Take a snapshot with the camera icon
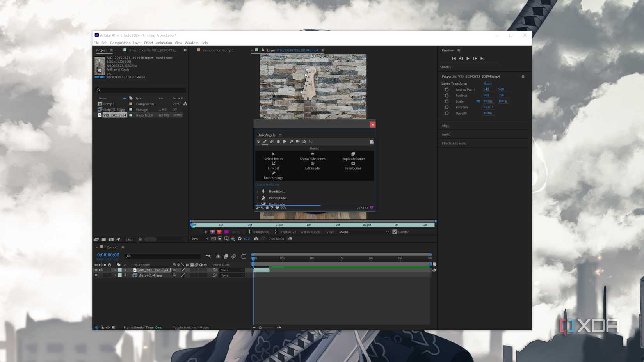The width and height of the screenshot is (644, 362). point(256,239)
